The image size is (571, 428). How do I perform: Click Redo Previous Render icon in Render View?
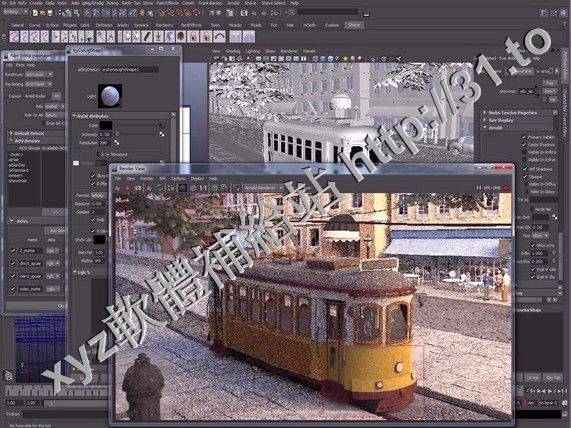pos(118,188)
